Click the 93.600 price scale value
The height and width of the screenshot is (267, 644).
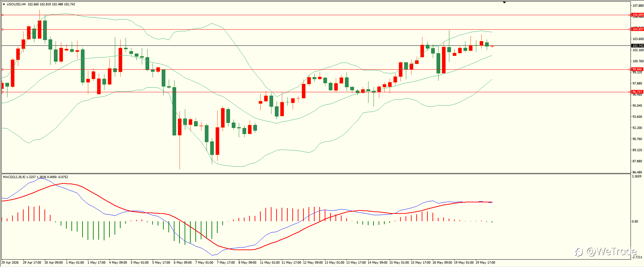point(638,117)
